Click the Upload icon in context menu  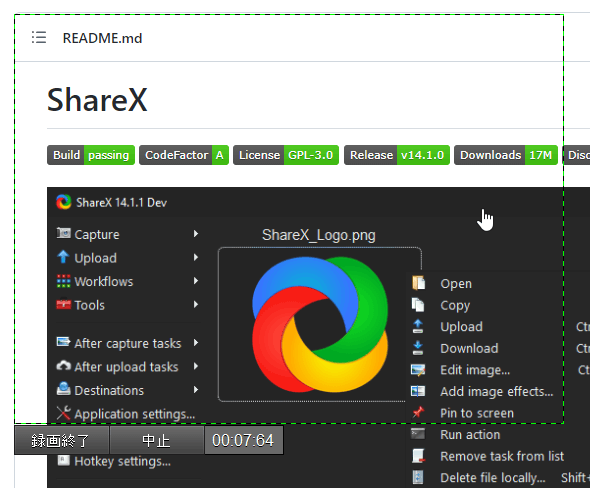click(x=418, y=326)
